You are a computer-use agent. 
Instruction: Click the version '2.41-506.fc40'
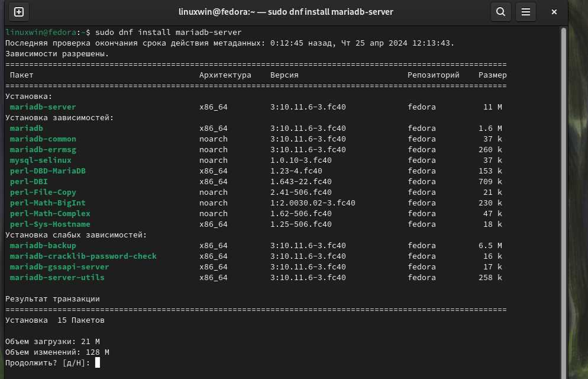tap(301, 192)
